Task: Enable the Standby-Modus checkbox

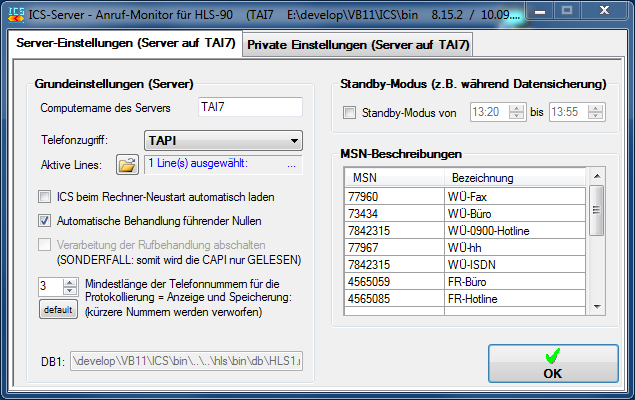Action: point(349,112)
